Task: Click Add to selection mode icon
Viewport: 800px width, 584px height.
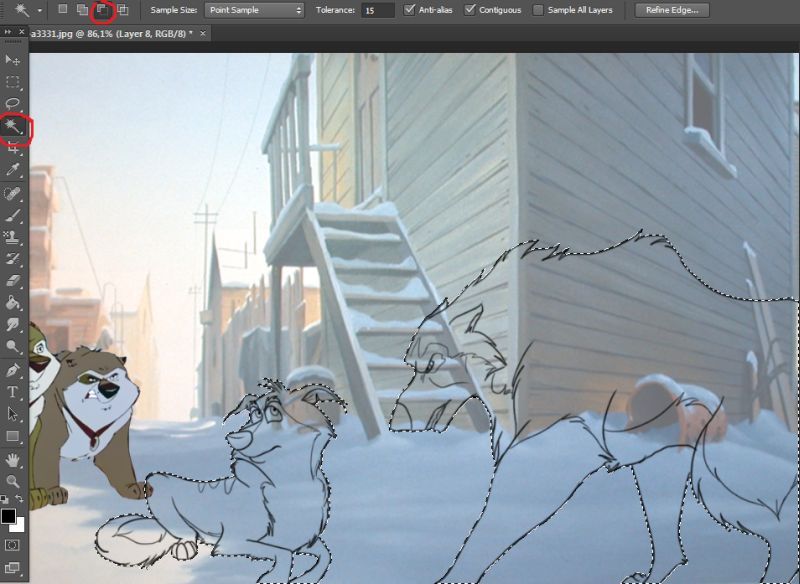Action: tap(82, 10)
